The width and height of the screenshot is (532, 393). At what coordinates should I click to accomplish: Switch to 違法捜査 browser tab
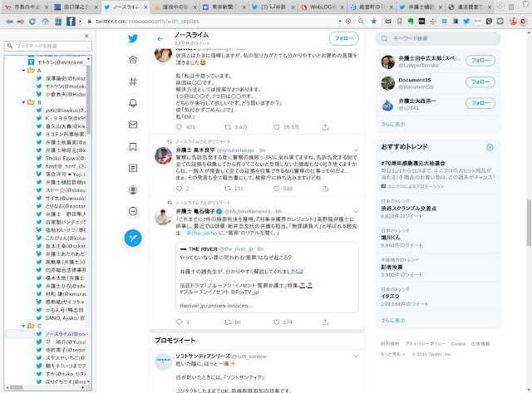point(470,7)
